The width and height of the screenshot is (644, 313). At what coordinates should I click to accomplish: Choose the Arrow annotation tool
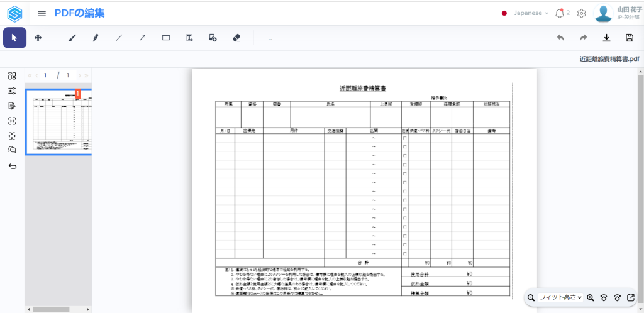tap(143, 38)
